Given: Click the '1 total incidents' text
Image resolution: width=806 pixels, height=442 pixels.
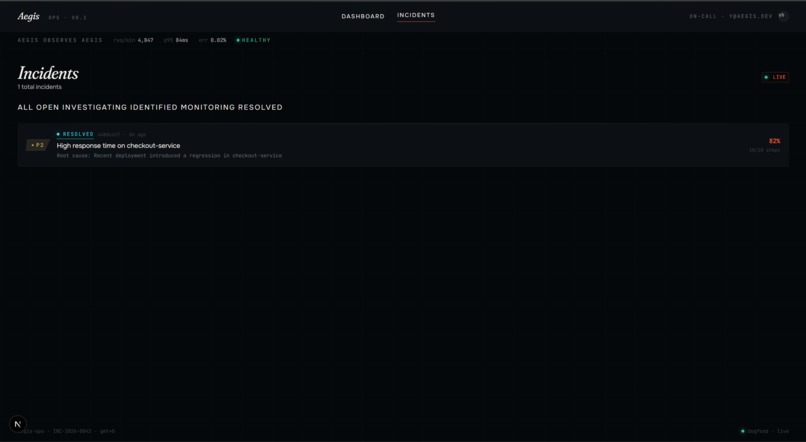Looking at the screenshot, I should [x=40, y=87].
